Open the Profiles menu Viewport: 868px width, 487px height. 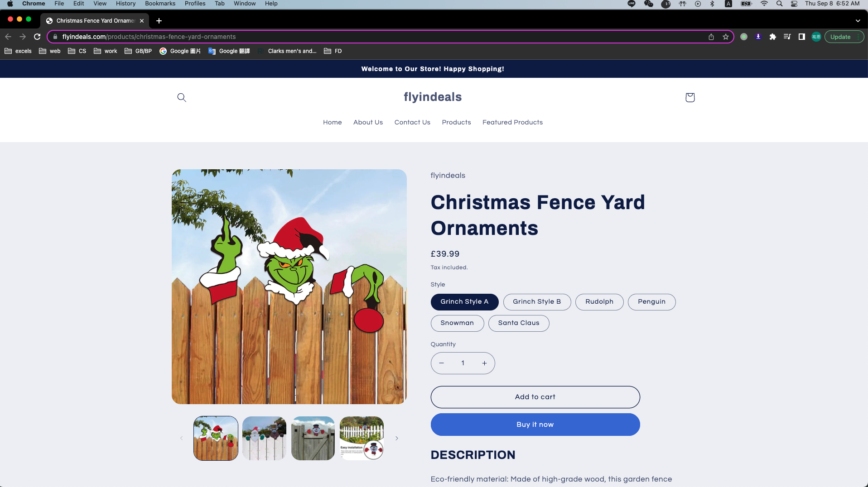(x=195, y=4)
